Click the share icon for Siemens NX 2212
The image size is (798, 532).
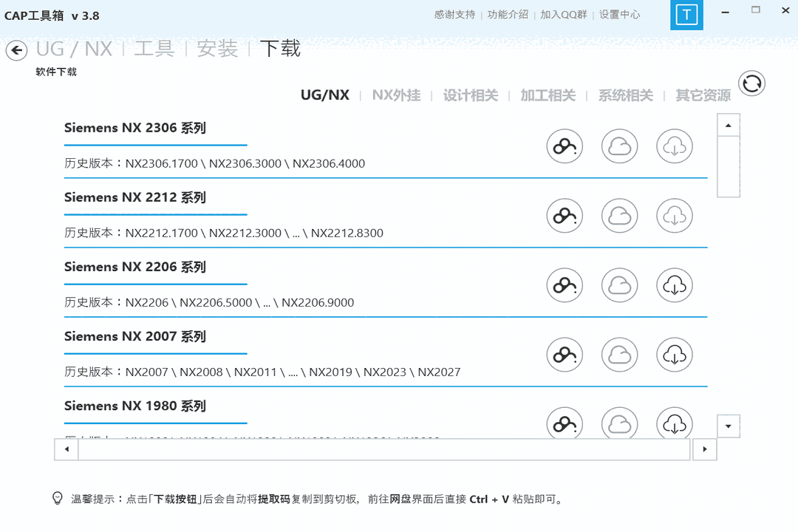565,216
